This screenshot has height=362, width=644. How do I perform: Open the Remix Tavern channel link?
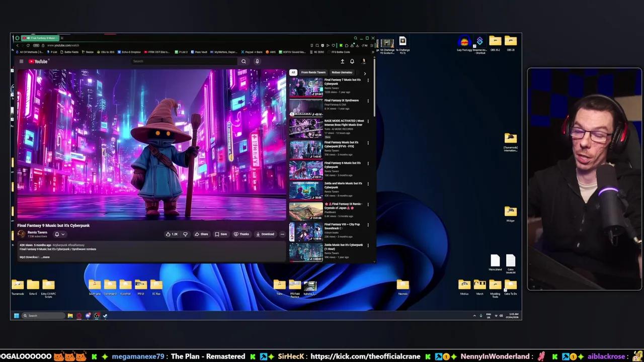coord(37,232)
